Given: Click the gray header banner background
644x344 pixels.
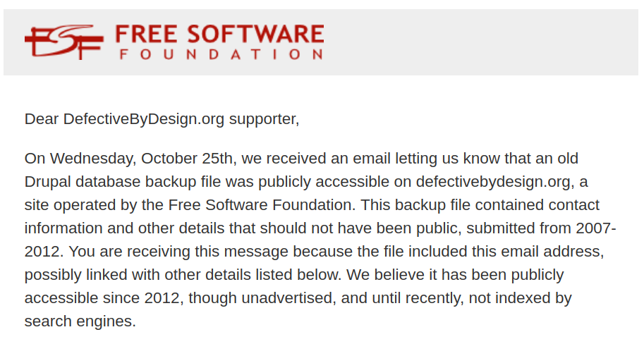Looking at the screenshot, I should (480, 42).
